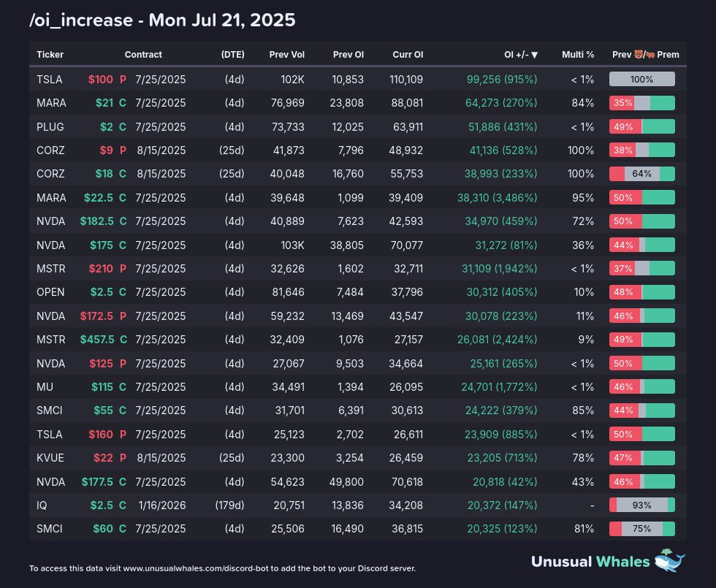Click the 31,109 (1,942%) OI change
Screen dimensions: 716x588
pos(500,269)
